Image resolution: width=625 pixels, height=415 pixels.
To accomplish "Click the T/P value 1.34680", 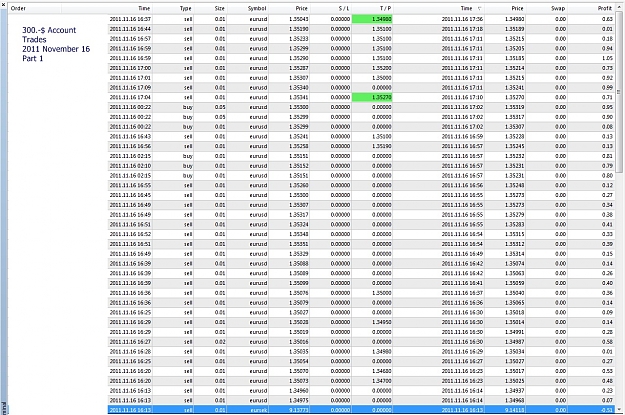I will 381,371.
